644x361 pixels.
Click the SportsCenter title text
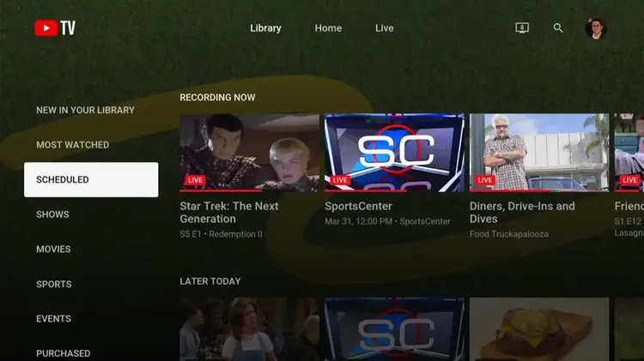coord(359,207)
